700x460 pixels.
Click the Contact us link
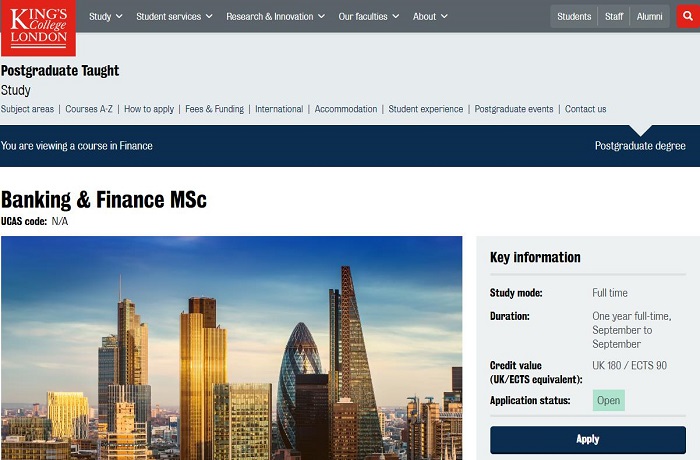click(585, 109)
